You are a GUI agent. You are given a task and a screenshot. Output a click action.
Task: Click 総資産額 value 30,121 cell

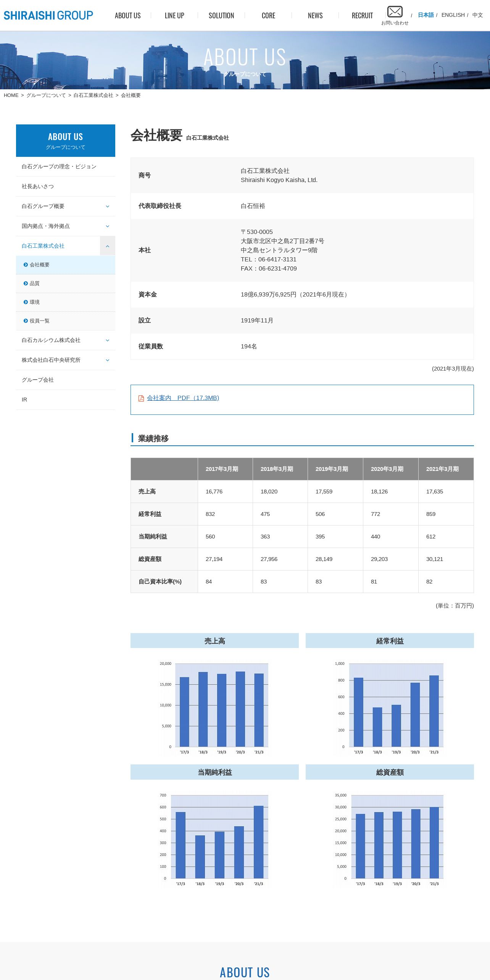[x=446, y=559]
